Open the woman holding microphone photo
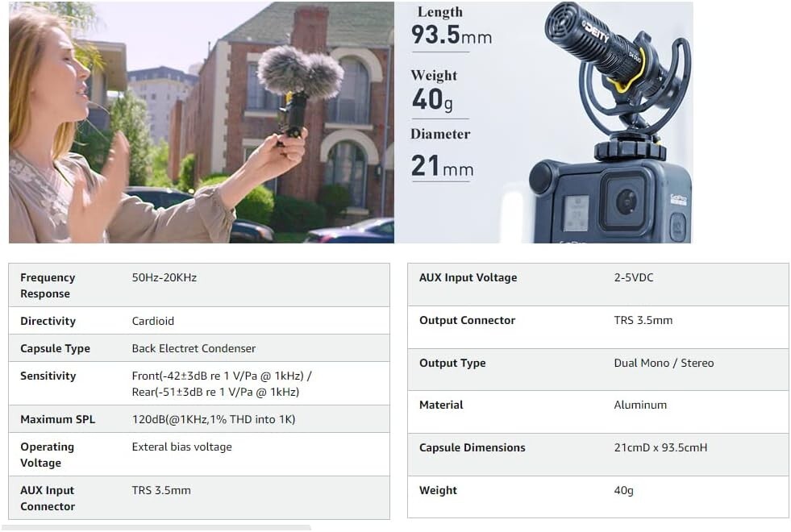 click(202, 122)
